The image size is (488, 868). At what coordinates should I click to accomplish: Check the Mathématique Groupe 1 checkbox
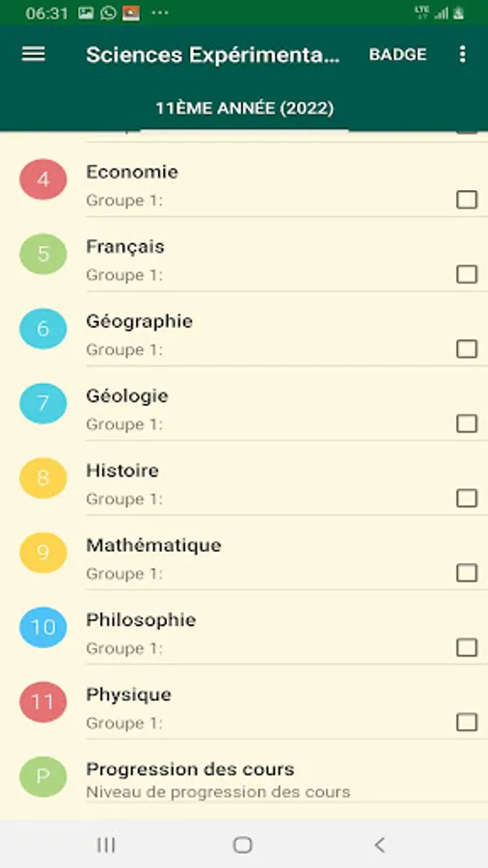[467, 573]
